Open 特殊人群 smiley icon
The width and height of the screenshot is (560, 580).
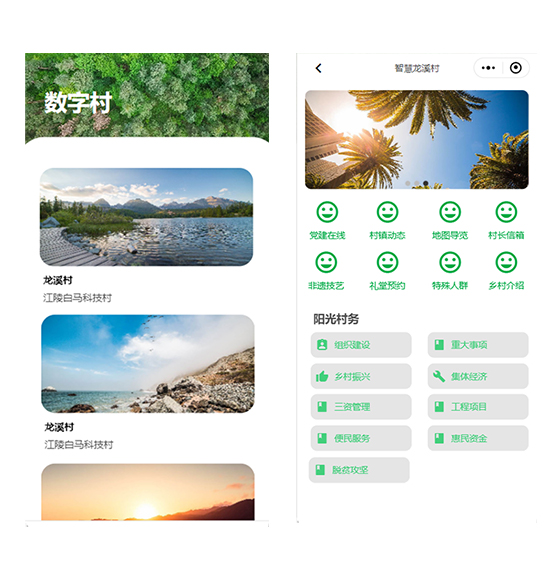click(x=450, y=262)
